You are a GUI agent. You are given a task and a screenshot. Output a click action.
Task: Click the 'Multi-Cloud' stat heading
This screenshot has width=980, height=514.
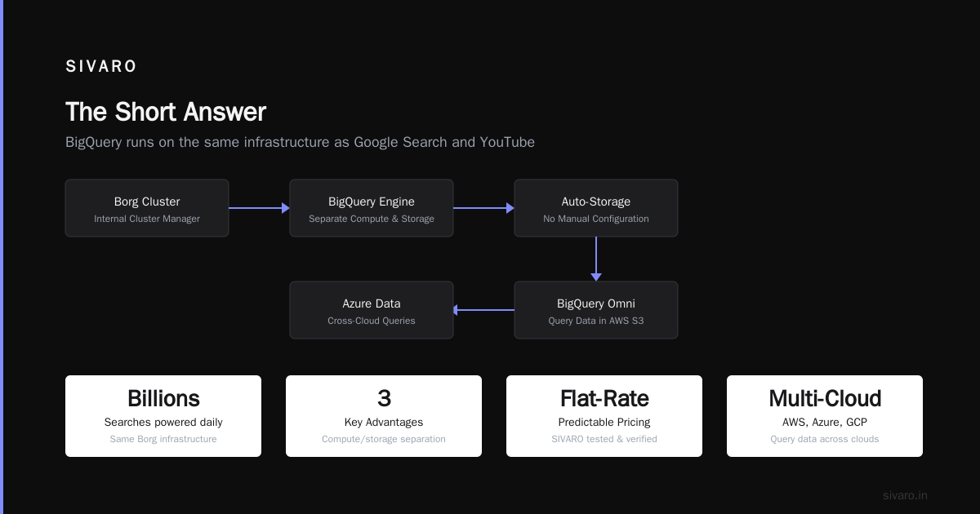(x=825, y=398)
